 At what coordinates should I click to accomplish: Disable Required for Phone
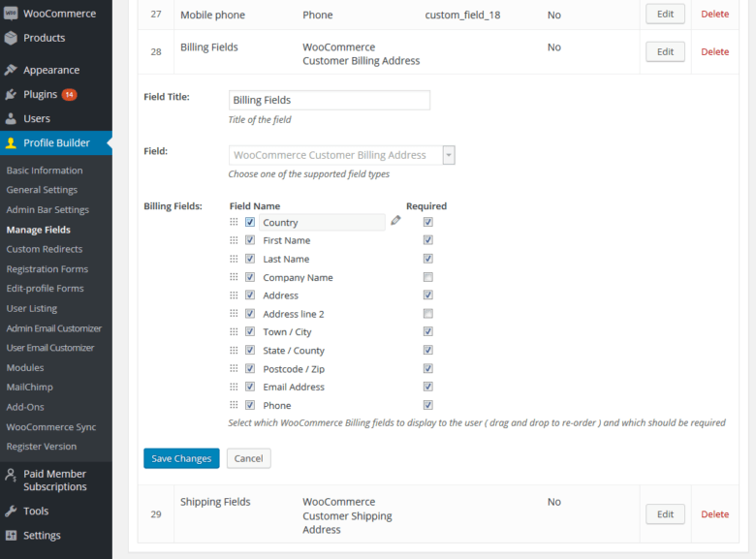pos(427,405)
